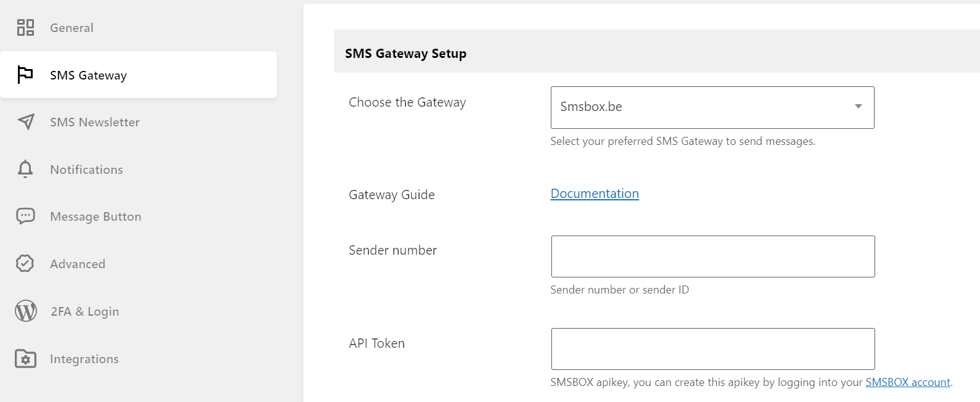980x402 pixels.
Task: Click the API Token label
Action: click(x=377, y=343)
